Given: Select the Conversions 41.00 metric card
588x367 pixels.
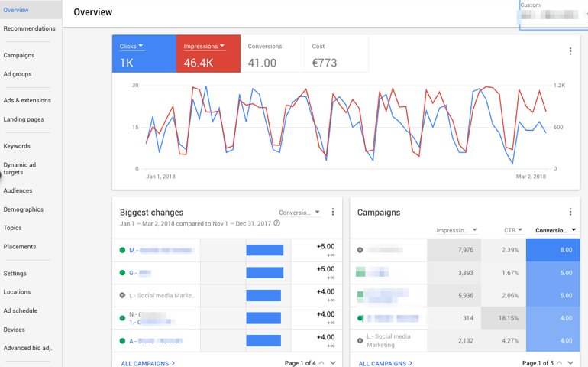Looking at the screenshot, I should 273,54.
